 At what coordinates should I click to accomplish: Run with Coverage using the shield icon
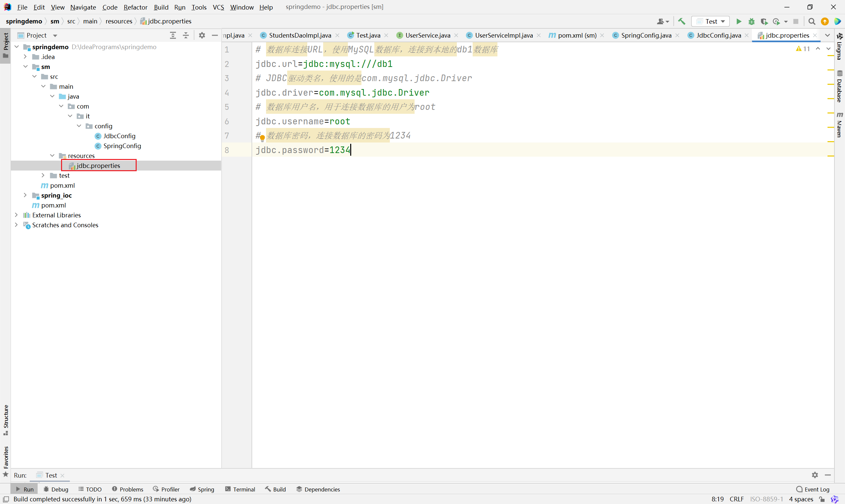[x=764, y=21]
